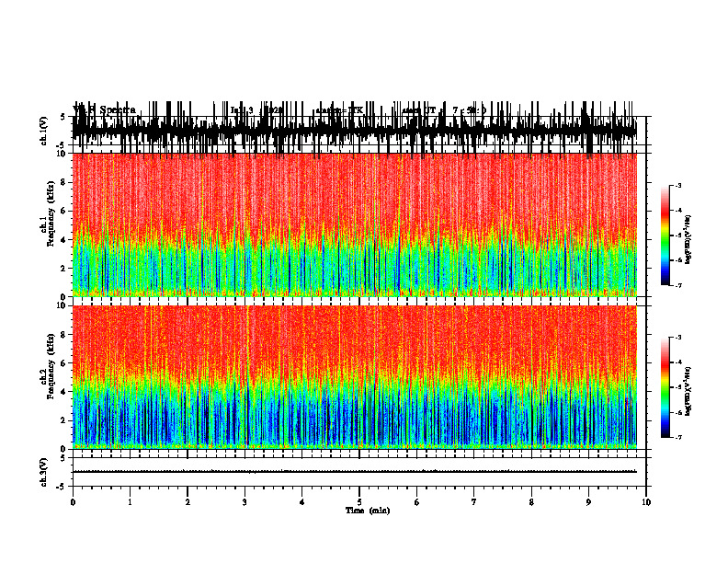Screen dimensions: 728x563
Task: Click the ch.1 color bar PSD unit label
Action: click(688, 239)
